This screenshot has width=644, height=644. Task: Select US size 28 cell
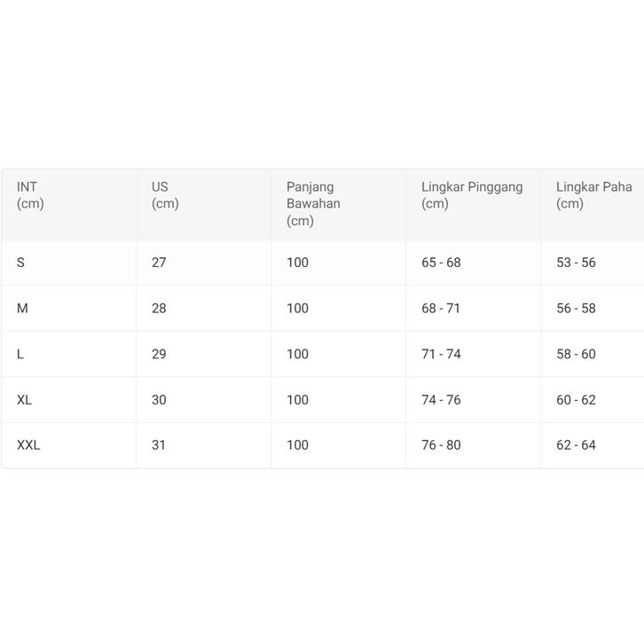[x=159, y=309]
